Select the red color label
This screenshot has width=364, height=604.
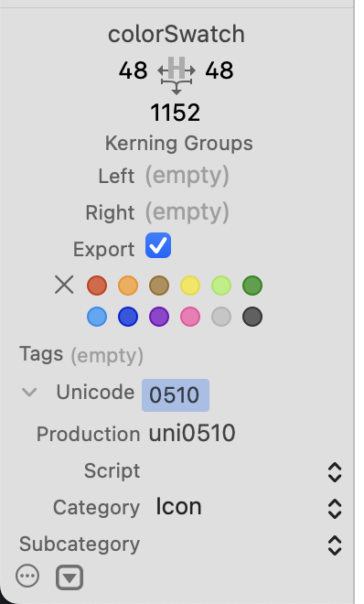[x=97, y=286]
